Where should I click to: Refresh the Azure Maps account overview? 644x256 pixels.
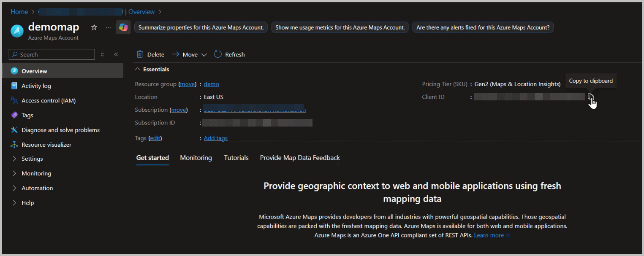point(229,54)
